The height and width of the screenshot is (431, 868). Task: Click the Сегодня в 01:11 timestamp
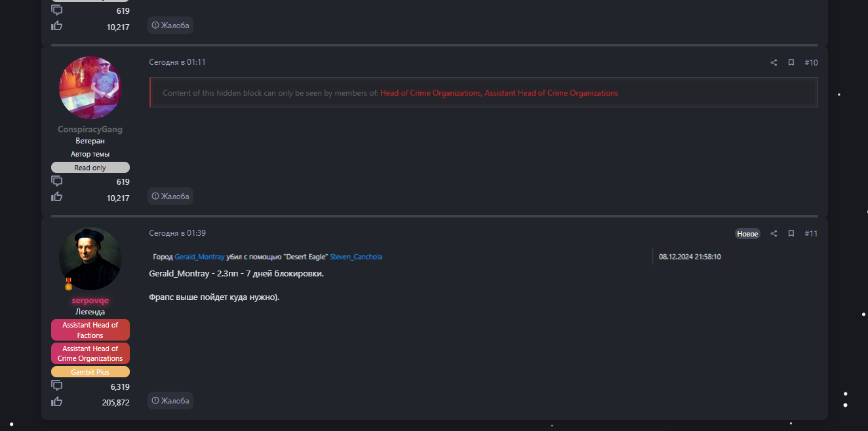tap(177, 62)
